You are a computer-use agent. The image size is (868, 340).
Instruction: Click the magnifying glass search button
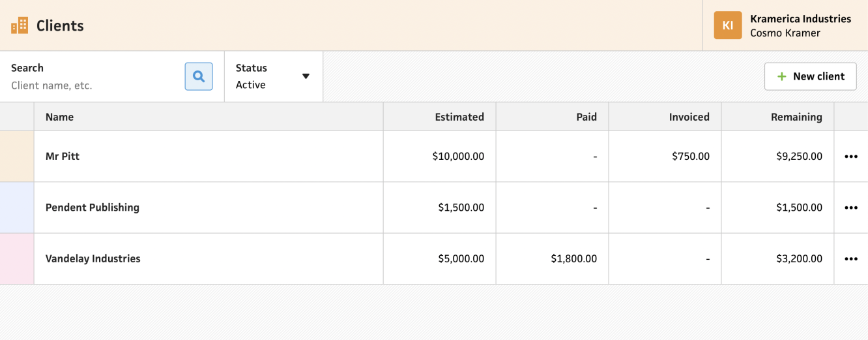point(199,76)
